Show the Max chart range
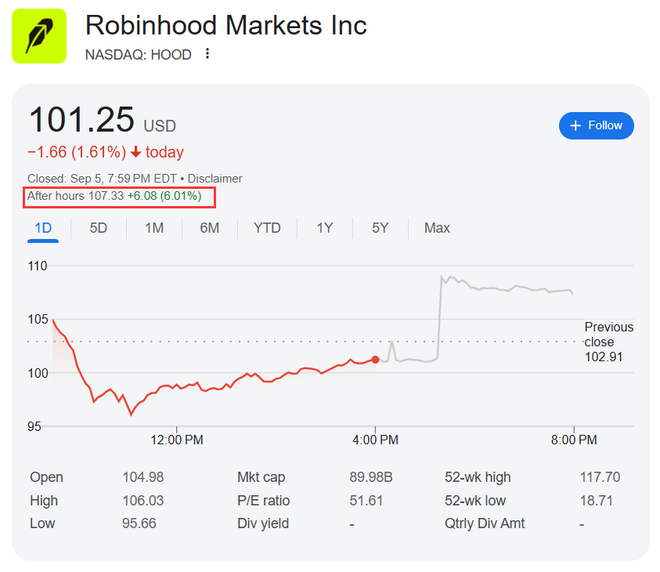The height and width of the screenshot is (572, 660). coord(437,228)
